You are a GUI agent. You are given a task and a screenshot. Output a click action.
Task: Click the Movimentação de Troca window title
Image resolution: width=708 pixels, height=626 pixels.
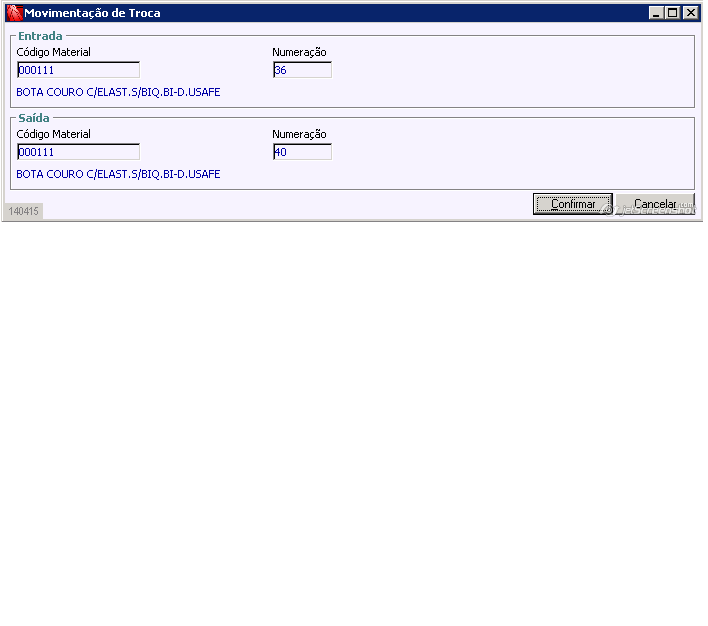(x=92, y=13)
